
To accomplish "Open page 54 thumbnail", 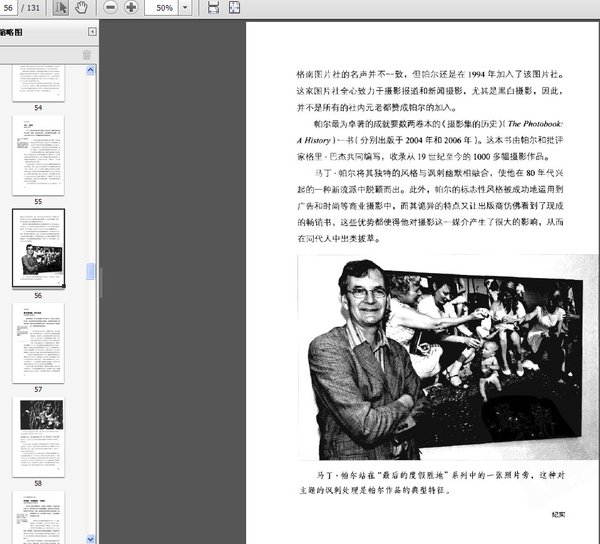I will coord(38,83).
